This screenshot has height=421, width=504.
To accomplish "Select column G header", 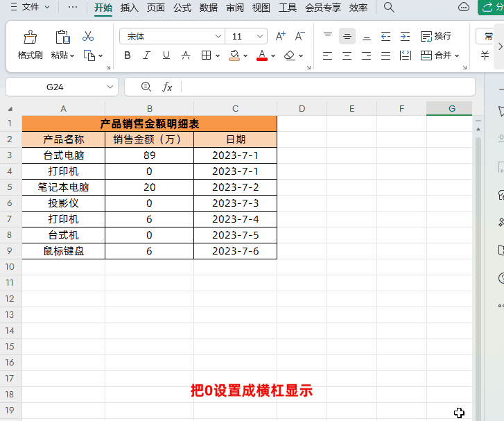I will (x=449, y=108).
